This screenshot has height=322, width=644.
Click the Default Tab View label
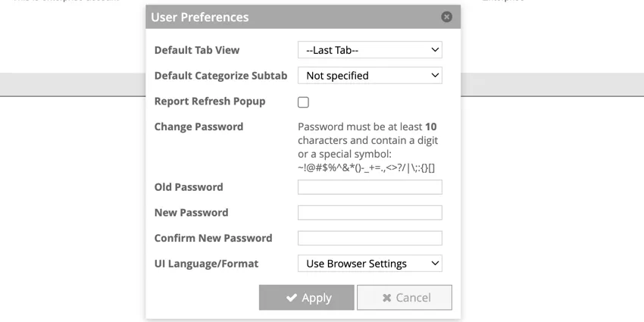pyautogui.click(x=197, y=50)
